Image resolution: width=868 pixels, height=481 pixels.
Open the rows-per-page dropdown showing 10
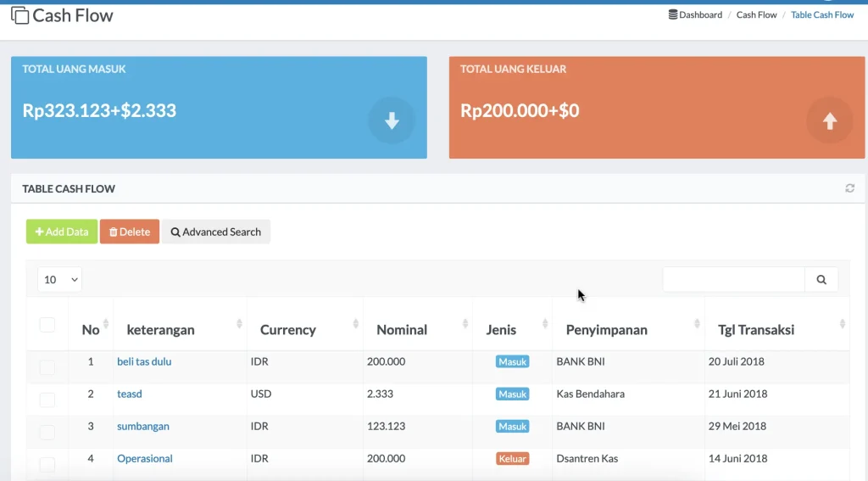[x=59, y=280]
